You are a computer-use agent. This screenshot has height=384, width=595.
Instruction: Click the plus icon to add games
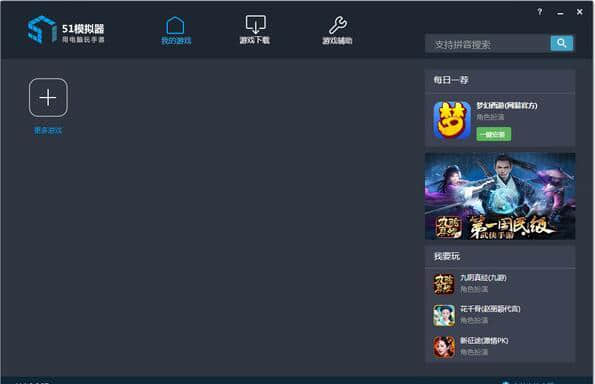click(48, 98)
